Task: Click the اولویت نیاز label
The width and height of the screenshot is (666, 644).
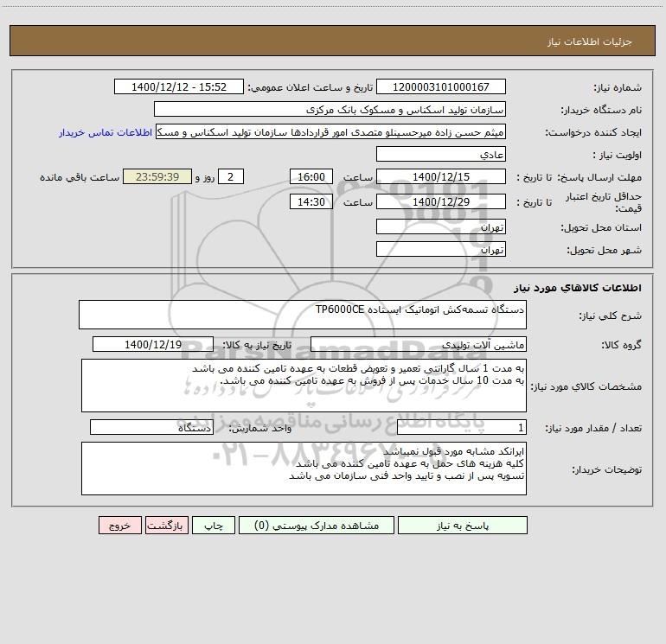Action: pos(618,156)
